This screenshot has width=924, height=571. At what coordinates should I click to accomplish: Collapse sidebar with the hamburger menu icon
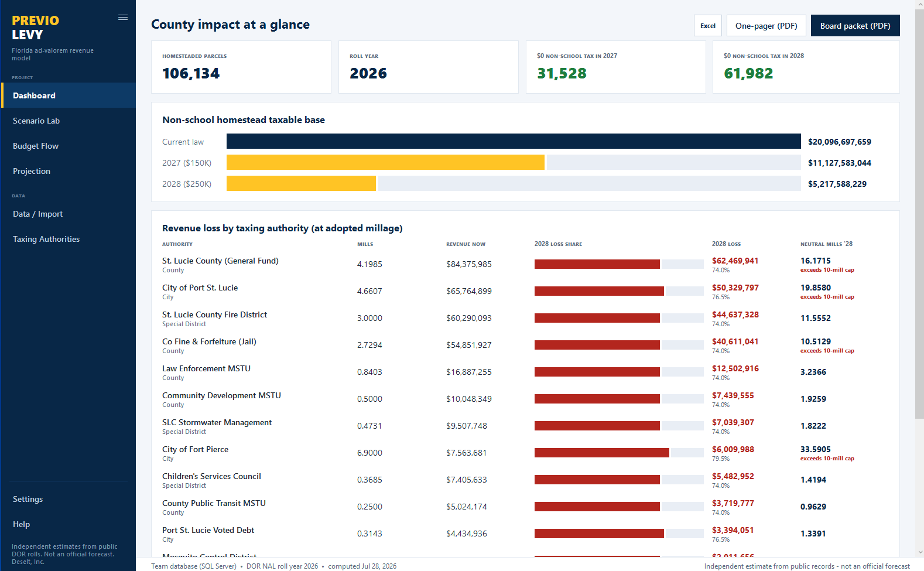pos(123,18)
